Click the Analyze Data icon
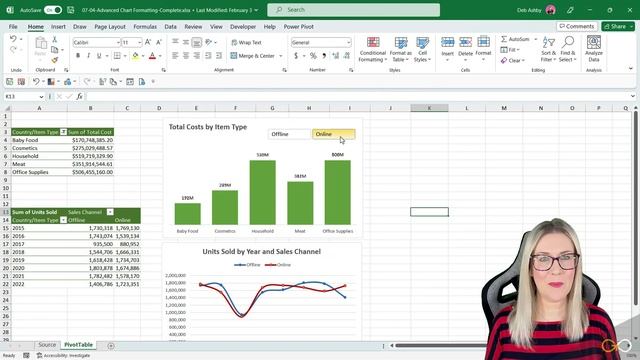640x360 pixels. 594,49
